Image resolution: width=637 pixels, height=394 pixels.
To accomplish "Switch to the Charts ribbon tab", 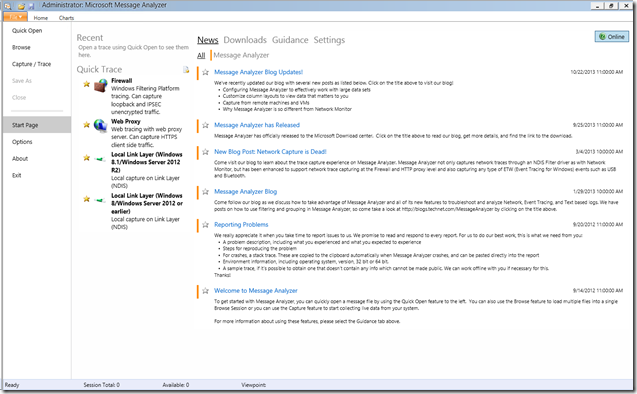I will [66, 18].
